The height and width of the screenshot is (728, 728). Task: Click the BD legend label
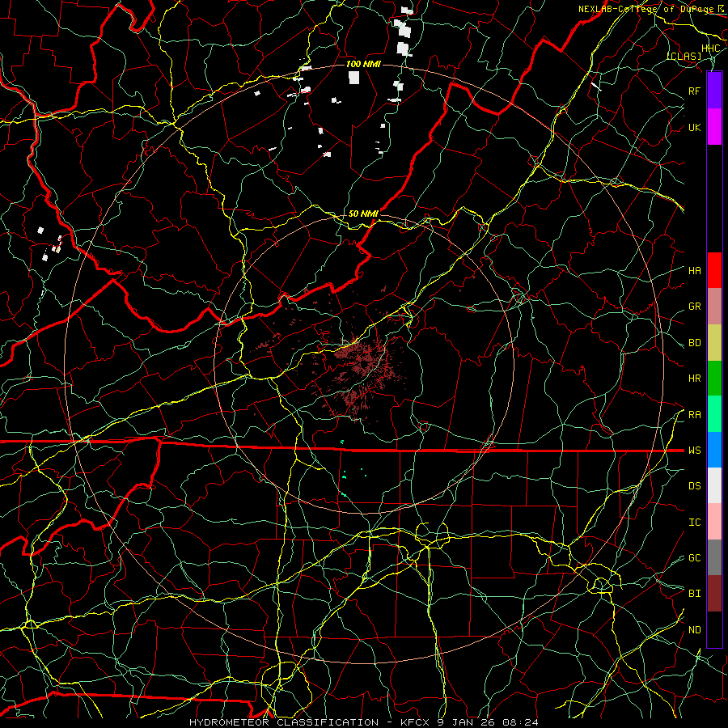coord(695,343)
